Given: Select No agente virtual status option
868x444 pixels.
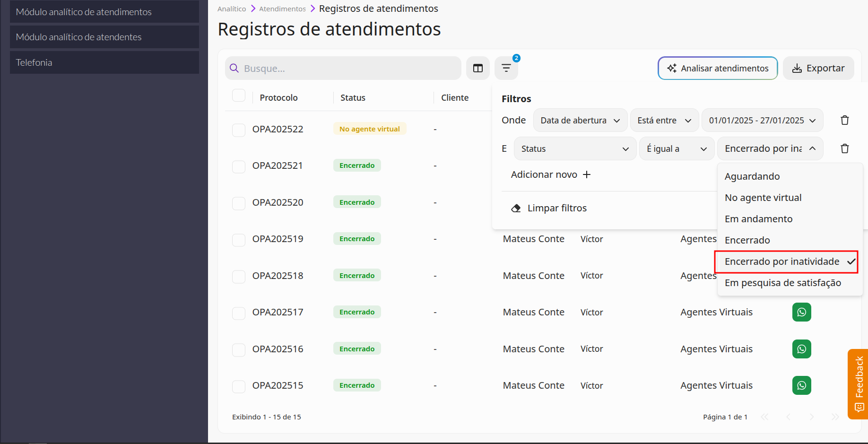Looking at the screenshot, I should click(x=790, y=198).
